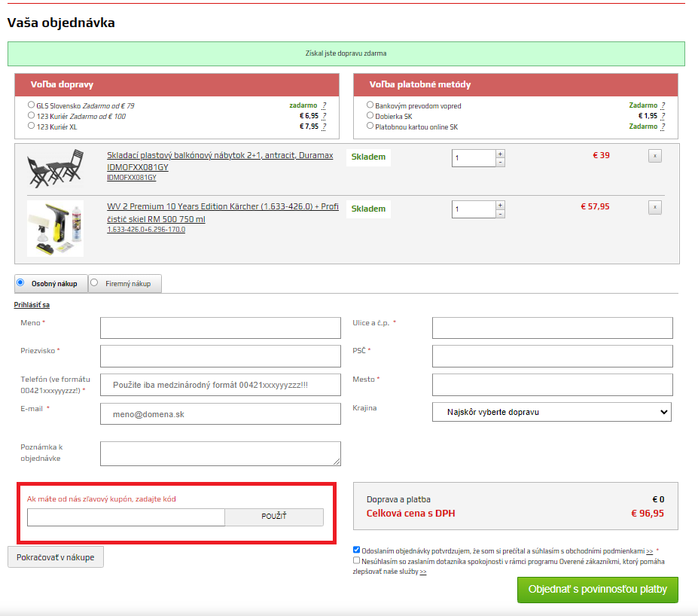Select the Osobný nákup tab

(51, 283)
